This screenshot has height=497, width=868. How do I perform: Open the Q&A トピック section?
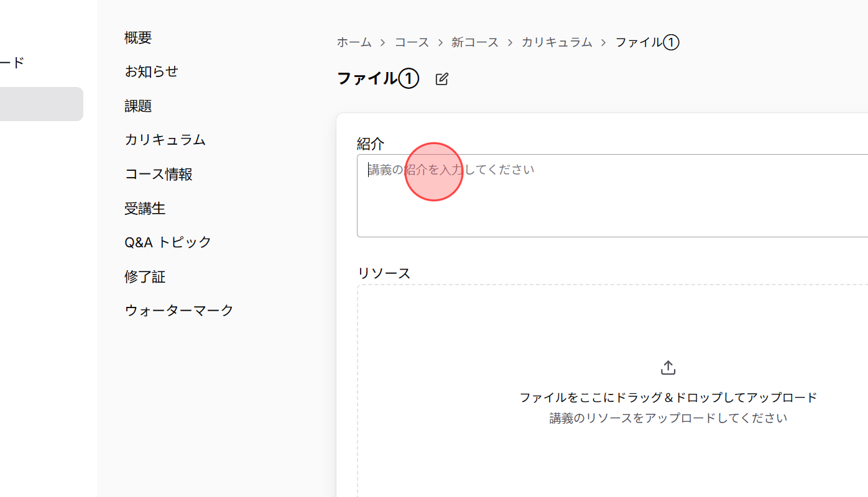click(168, 242)
